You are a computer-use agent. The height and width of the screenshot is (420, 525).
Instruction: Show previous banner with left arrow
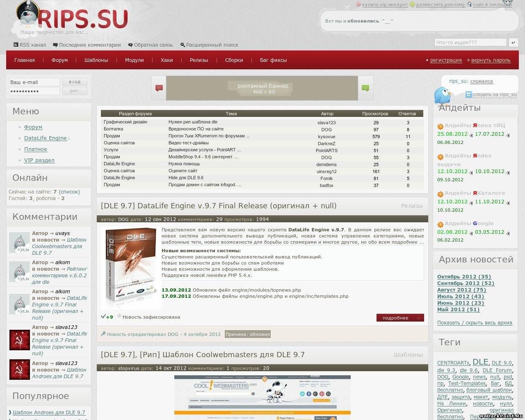(x=159, y=88)
